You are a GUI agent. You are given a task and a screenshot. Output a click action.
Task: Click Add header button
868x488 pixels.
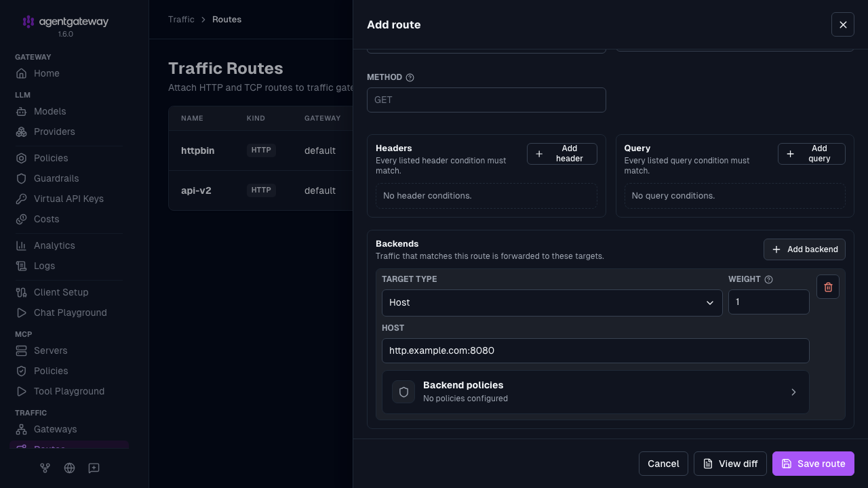click(x=562, y=154)
